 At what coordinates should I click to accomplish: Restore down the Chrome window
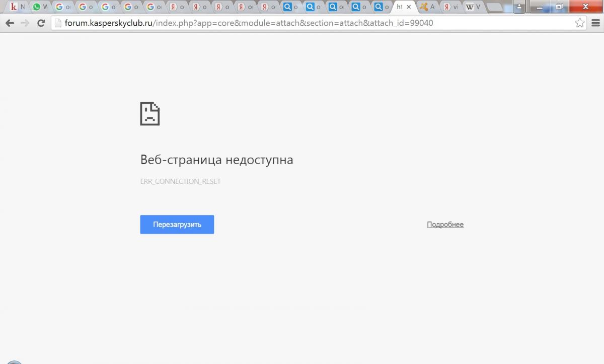(559, 7)
